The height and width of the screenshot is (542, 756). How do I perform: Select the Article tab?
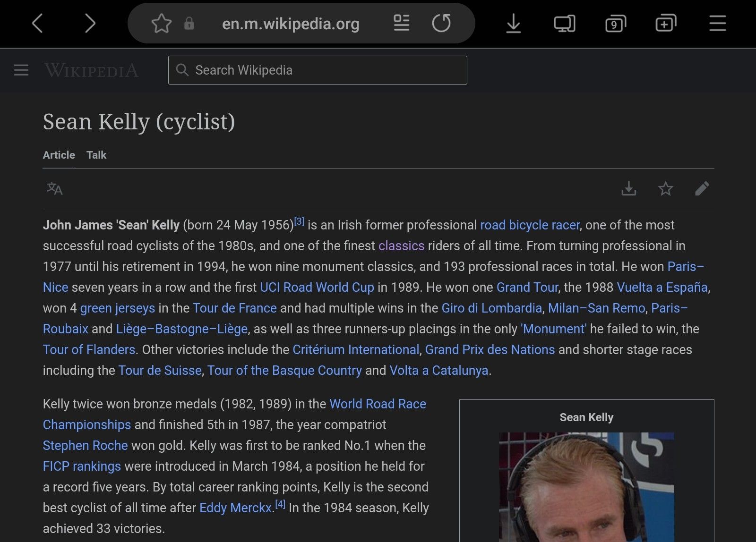point(59,155)
